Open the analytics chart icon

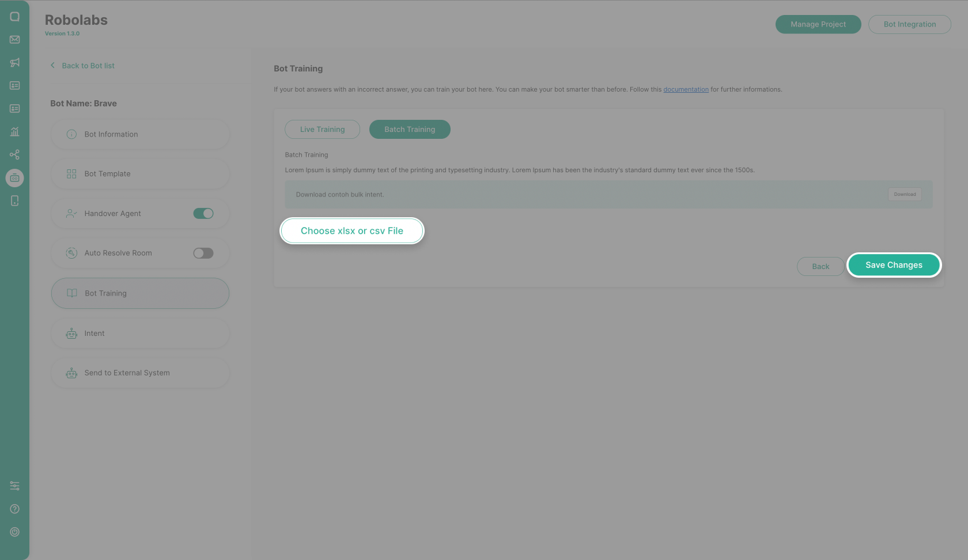(14, 131)
